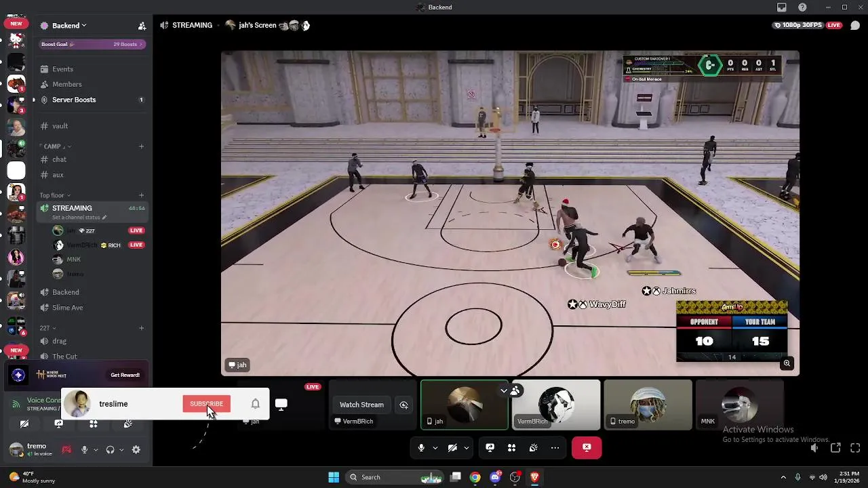This screenshot has height=488, width=868.
Task: Open the sidebar Activities icon
Action: [x=94, y=424]
